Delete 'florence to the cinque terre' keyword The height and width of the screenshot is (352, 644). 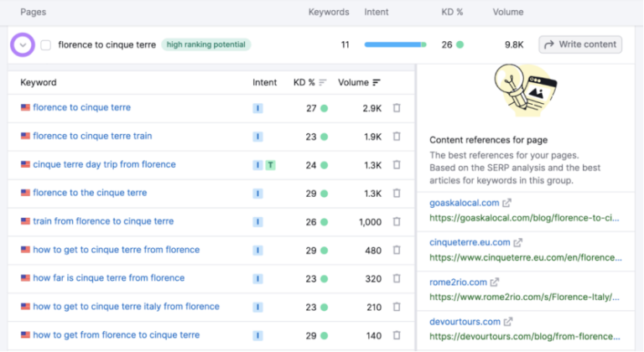click(x=397, y=194)
